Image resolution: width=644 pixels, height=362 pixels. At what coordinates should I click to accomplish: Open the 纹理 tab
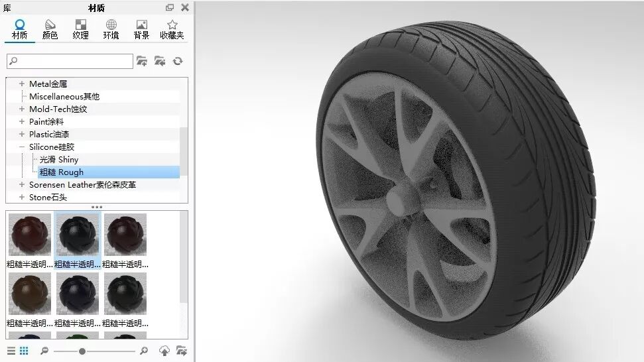80,29
